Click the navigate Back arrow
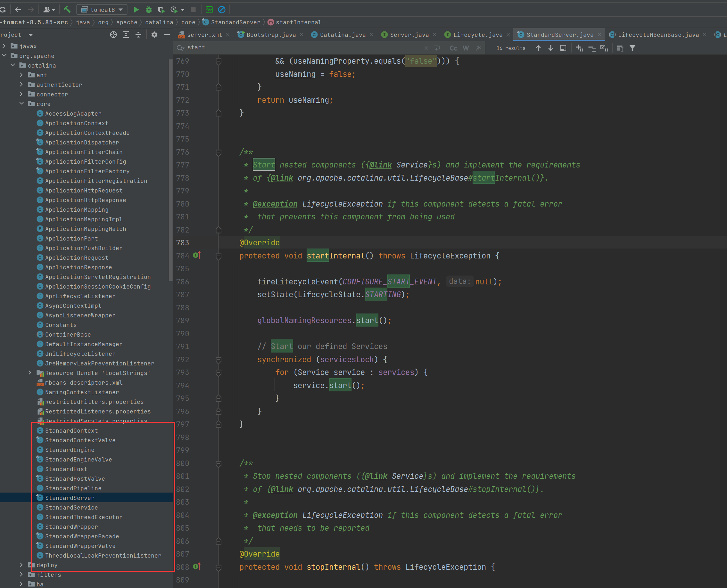This screenshot has height=588, width=727. pos(18,10)
